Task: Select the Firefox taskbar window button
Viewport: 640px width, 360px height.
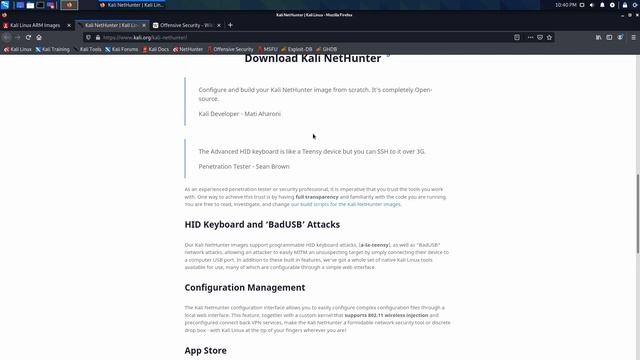Action: [x=131, y=5]
